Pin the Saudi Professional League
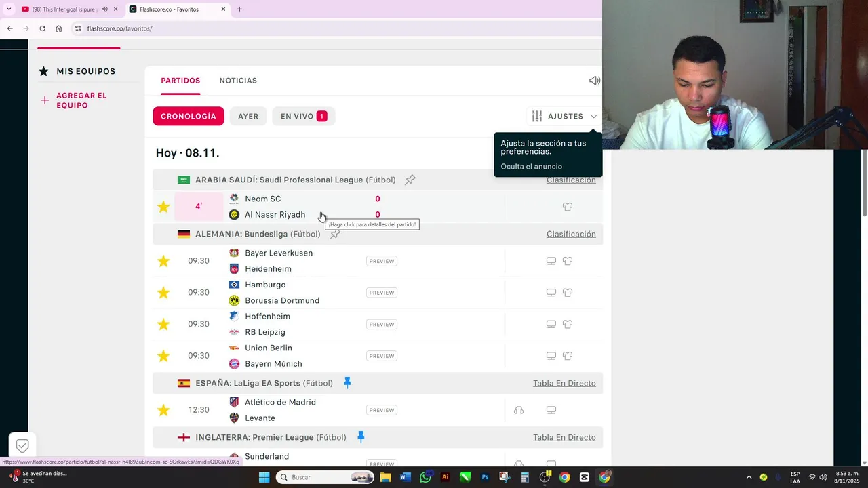The height and width of the screenshot is (488, 868). click(x=410, y=180)
